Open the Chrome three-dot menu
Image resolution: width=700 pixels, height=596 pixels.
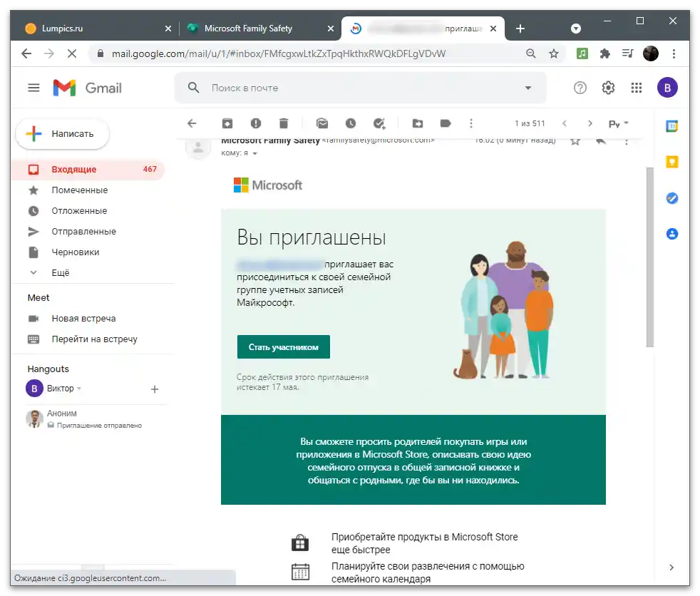pos(674,54)
